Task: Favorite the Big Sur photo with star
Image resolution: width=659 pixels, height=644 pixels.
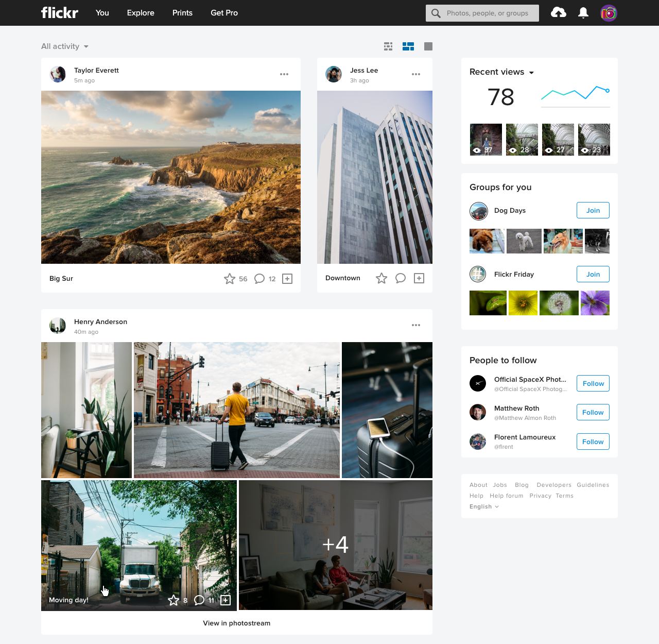Action: pos(230,279)
